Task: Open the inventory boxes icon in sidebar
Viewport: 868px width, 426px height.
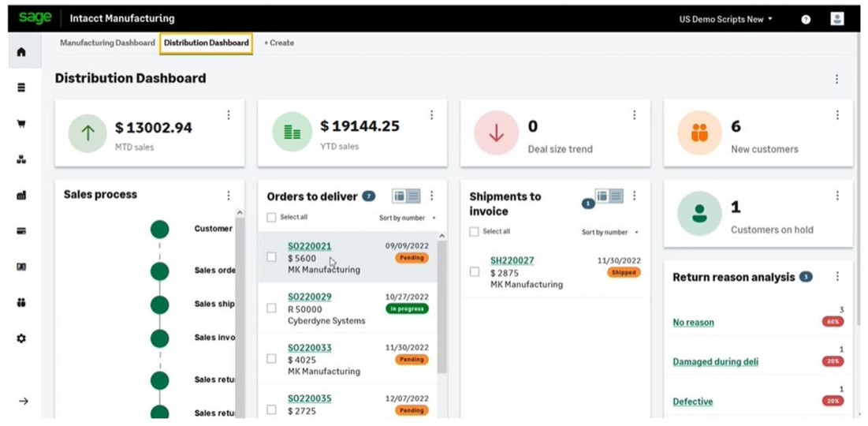Action: [21, 159]
